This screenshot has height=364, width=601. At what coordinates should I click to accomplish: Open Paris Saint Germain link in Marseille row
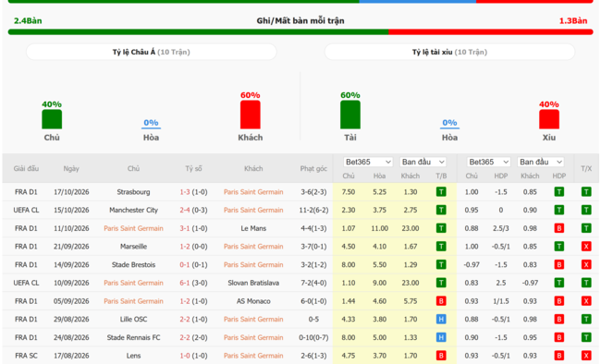pos(253,247)
